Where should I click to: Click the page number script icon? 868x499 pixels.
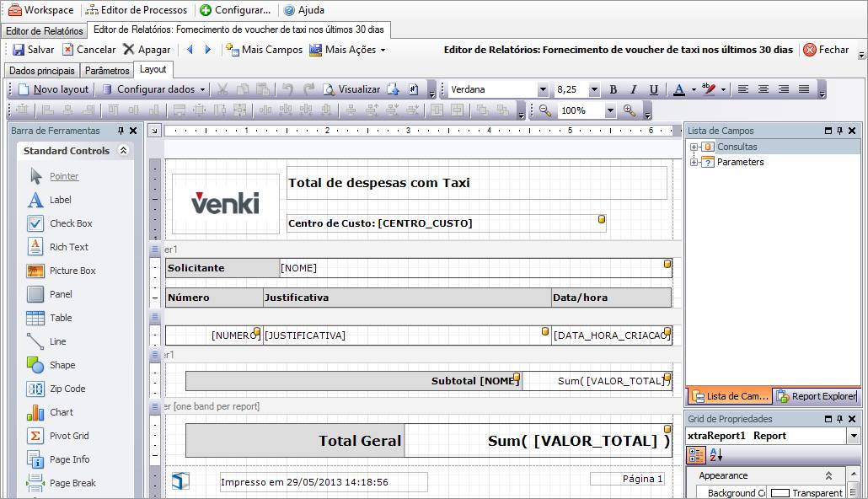[x=414, y=89]
